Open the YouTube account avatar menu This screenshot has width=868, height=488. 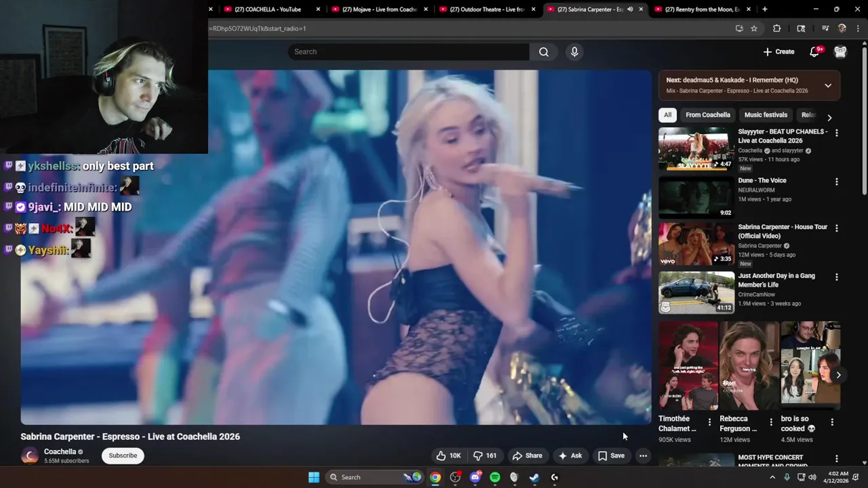pyautogui.click(x=840, y=52)
